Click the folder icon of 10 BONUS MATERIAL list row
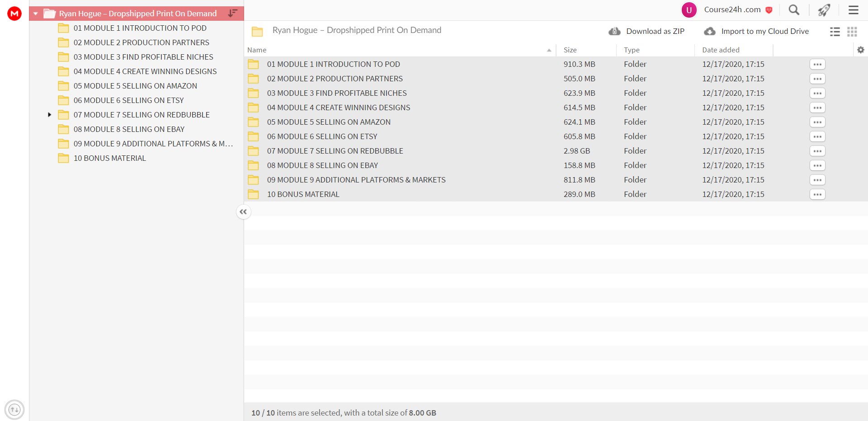 point(253,194)
